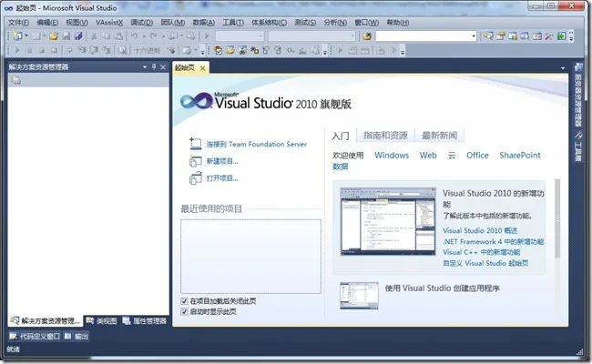Open the document tab list dropdown arrow
592x364 pixels.
(x=563, y=68)
